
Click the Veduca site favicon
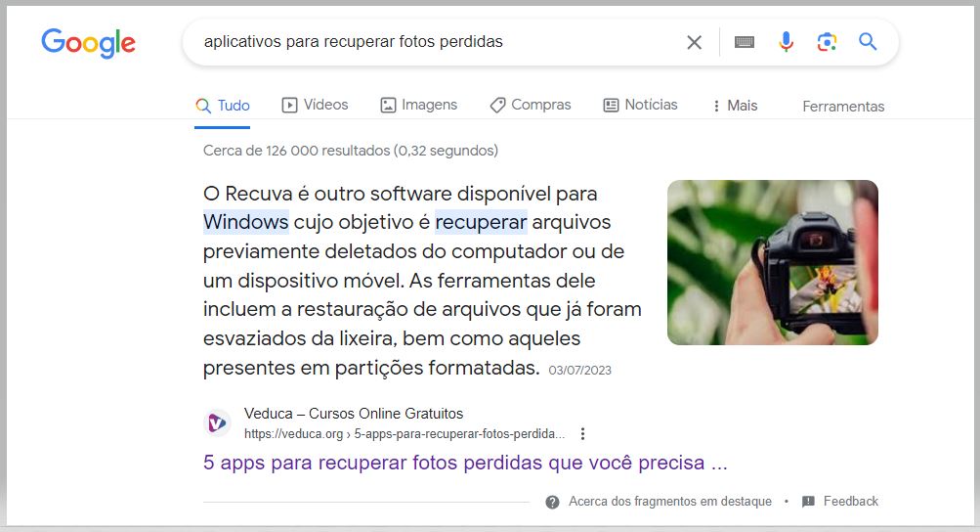[217, 423]
